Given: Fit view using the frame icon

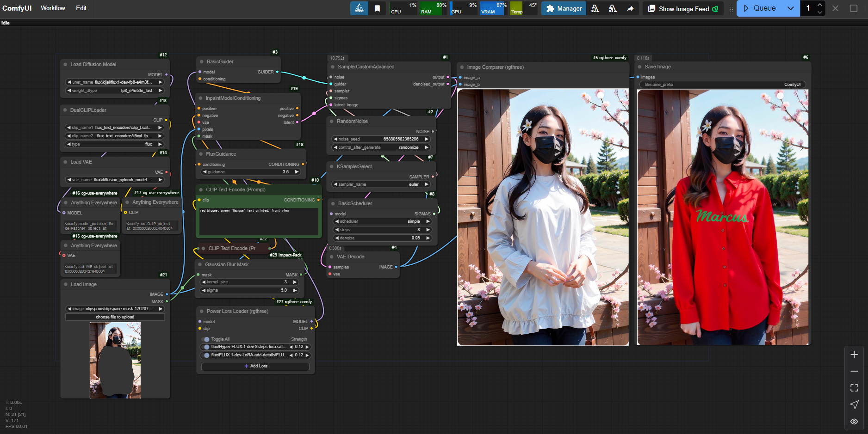Looking at the screenshot, I should click(854, 388).
